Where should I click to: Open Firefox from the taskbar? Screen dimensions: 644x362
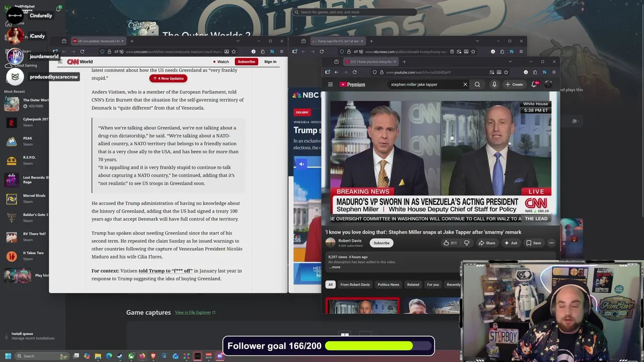coord(142,356)
